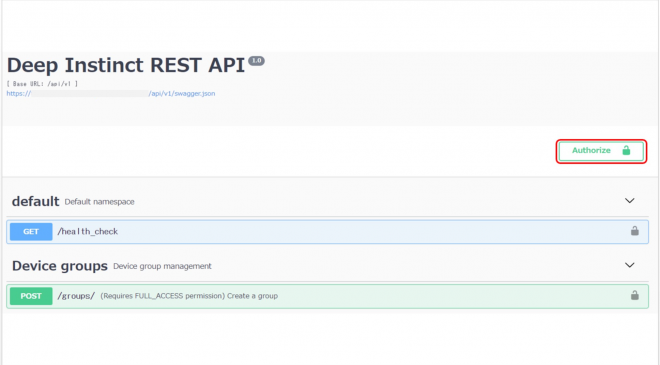Expand the POST /groups/ operation
660x365 pixels.
coord(327,296)
